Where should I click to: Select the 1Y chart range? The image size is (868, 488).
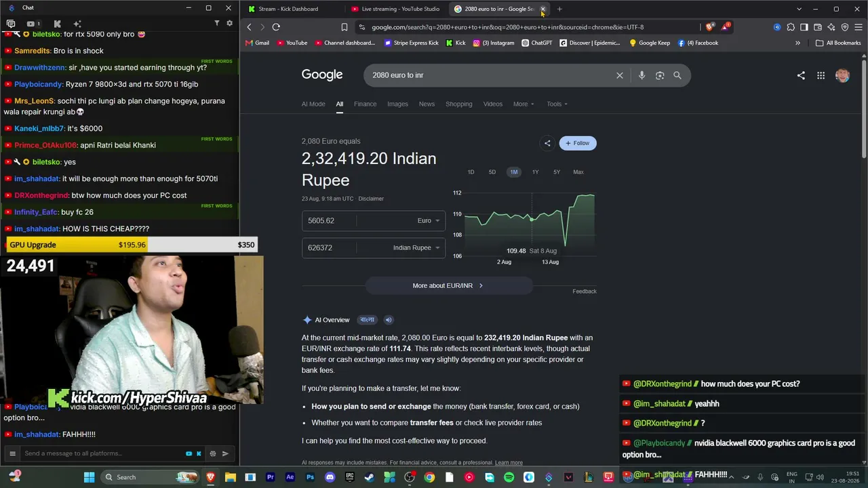point(535,172)
